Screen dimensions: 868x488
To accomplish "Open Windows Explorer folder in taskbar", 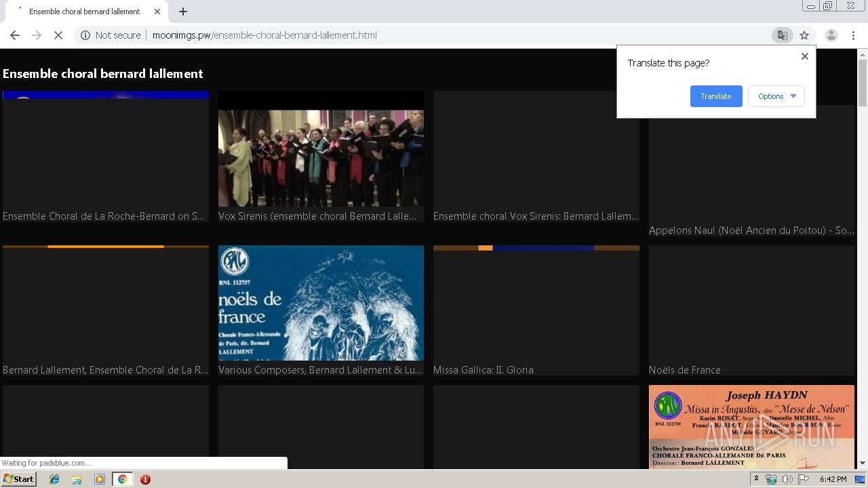I will 77,479.
